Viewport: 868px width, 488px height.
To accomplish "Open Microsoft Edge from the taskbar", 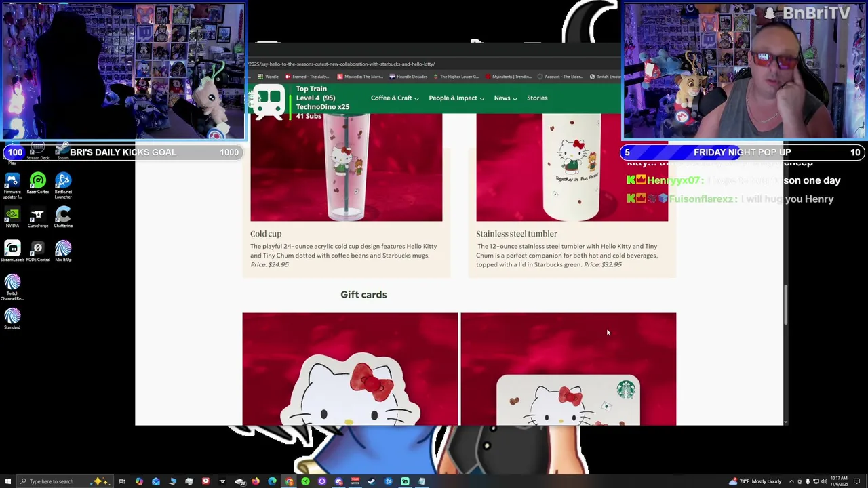I will (x=272, y=481).
